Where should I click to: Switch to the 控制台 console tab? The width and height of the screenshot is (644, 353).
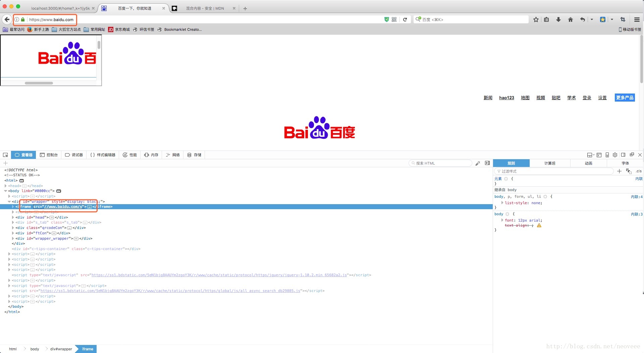pos(49,155)
